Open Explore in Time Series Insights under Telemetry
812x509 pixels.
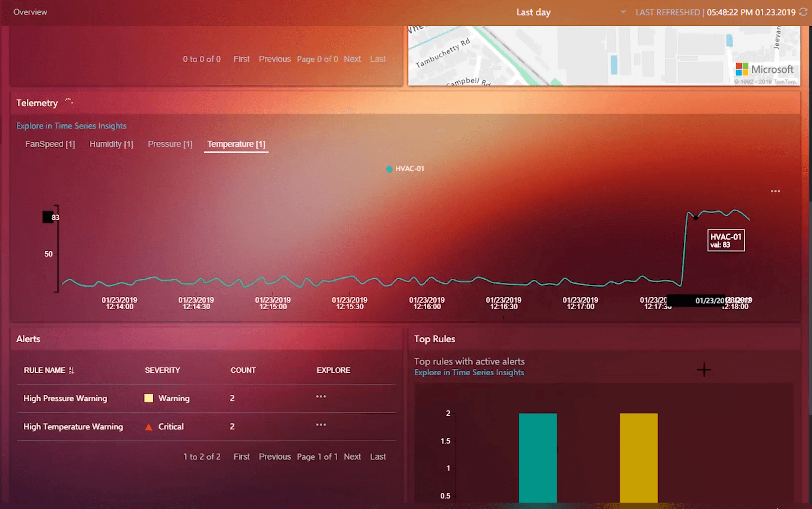pyautogui.click(x=71, y=126)
